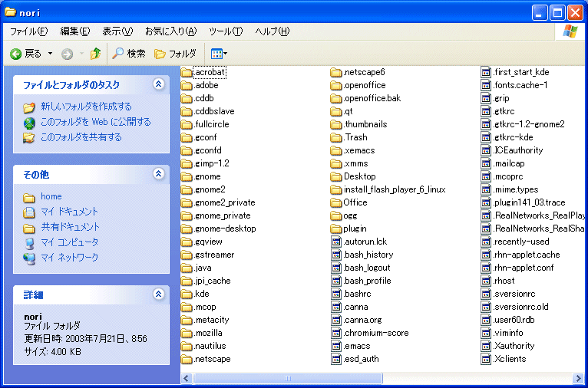Select the .acrobat folder icon
The height and width of the screenshot is (388, 588).
coord(187,72)
